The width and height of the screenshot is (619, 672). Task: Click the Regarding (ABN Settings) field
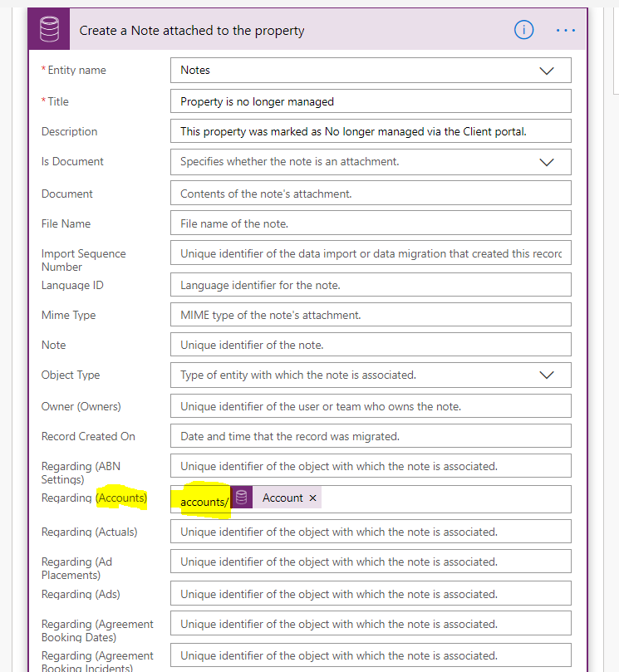(371, 466)
